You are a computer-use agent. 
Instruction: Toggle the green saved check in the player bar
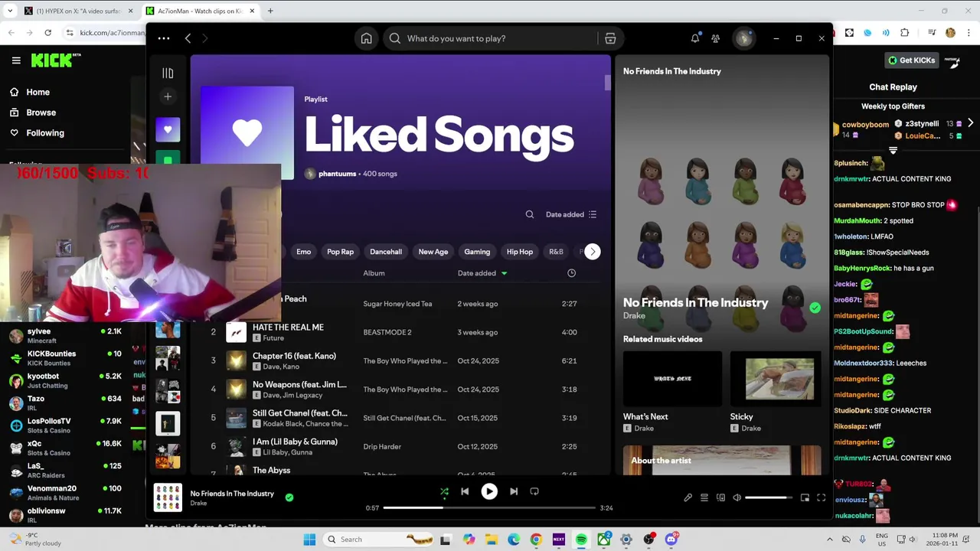pos(289,497)
